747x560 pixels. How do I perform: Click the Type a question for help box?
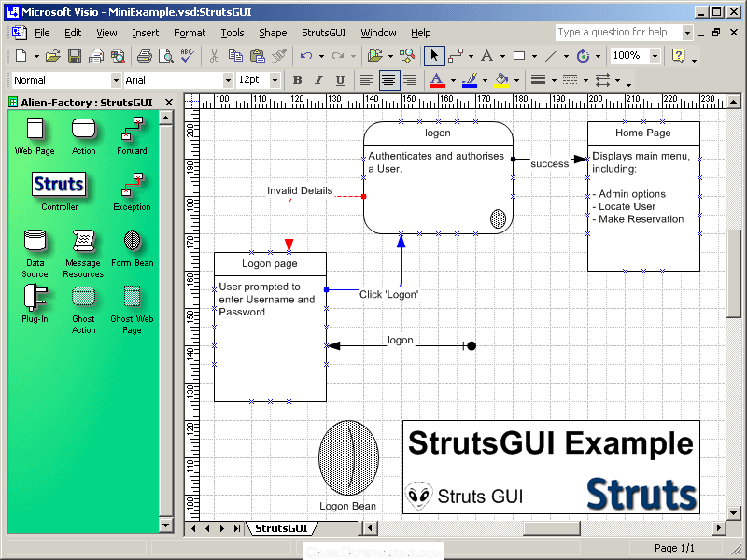[x=618, y=33]
